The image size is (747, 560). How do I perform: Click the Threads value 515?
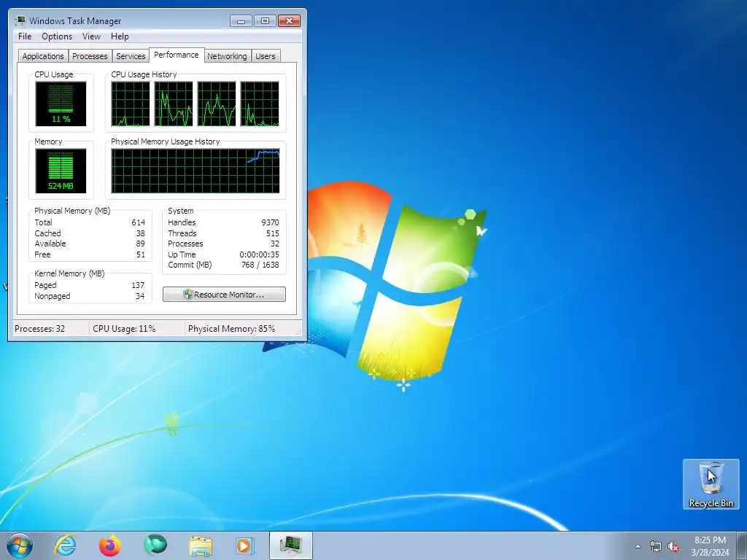[273, 233]
